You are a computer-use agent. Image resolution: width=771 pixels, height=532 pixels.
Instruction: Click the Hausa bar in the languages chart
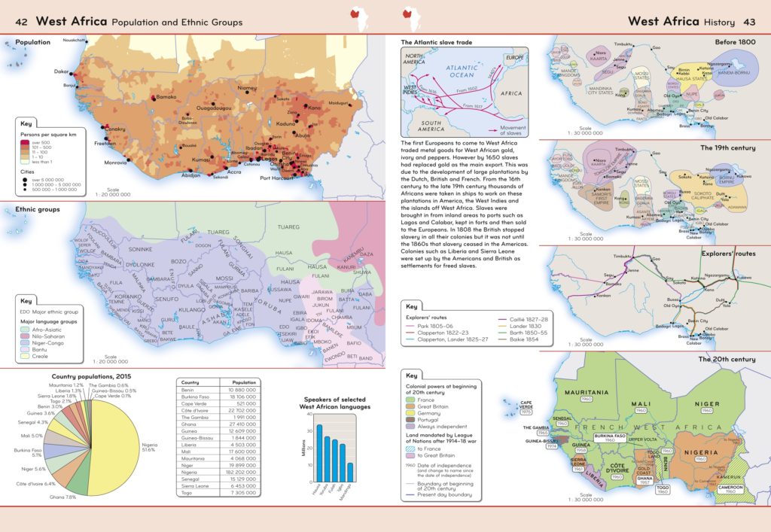319,453
